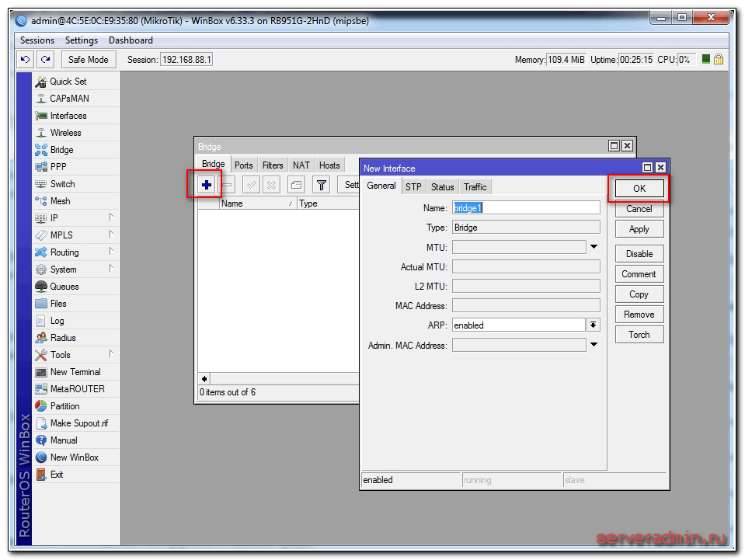Click the undo arrow in top toolbar
The height and width of the screenshot is (560, 745).
point(26,60)
